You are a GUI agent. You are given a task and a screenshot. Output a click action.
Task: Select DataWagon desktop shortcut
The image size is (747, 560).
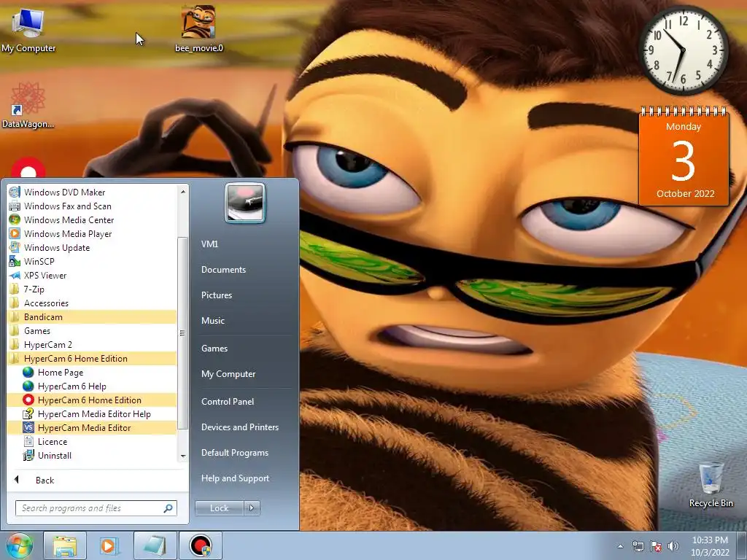[28, 105]
